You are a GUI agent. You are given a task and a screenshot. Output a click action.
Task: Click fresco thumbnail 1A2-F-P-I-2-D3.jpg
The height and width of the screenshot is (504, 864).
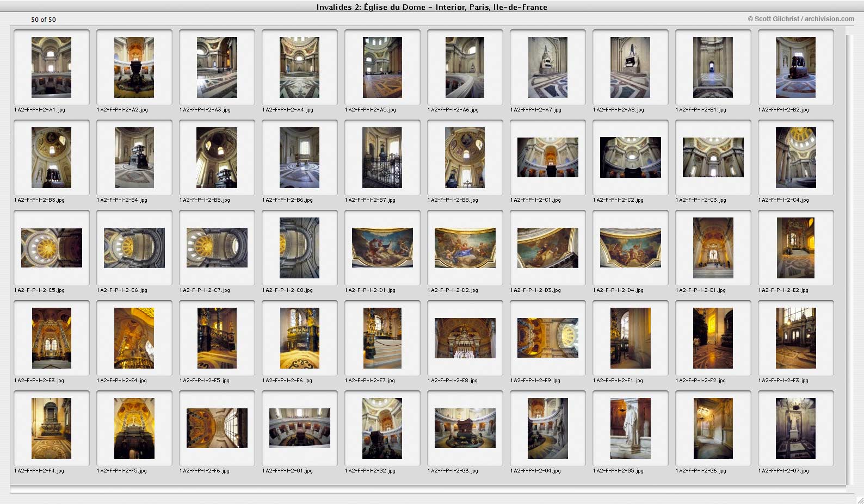tap(548, 248)
